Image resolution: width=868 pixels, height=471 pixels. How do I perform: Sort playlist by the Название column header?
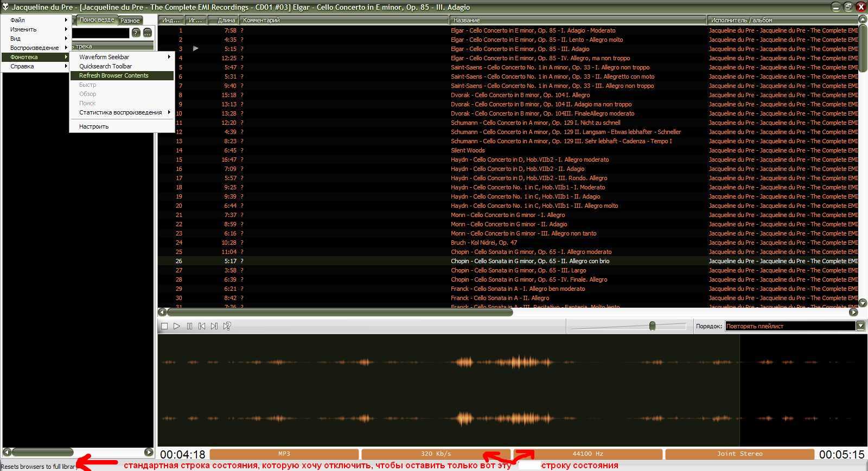click(x=577, y=20)
